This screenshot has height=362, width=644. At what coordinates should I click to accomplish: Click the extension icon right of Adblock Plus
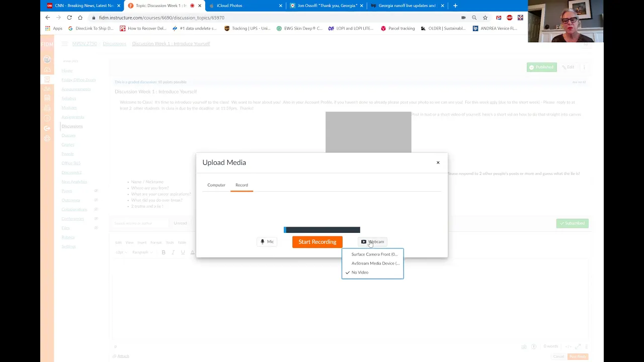tap(520, 18)
